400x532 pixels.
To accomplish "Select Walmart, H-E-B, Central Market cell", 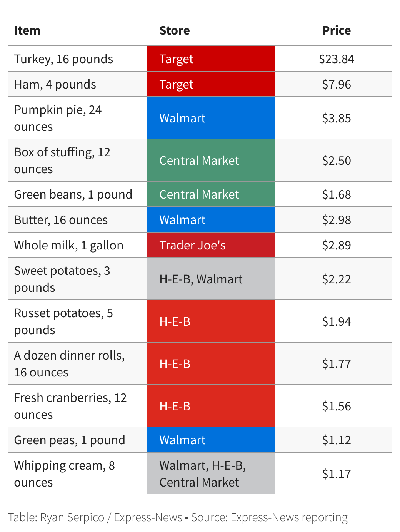I will [211, 474].
